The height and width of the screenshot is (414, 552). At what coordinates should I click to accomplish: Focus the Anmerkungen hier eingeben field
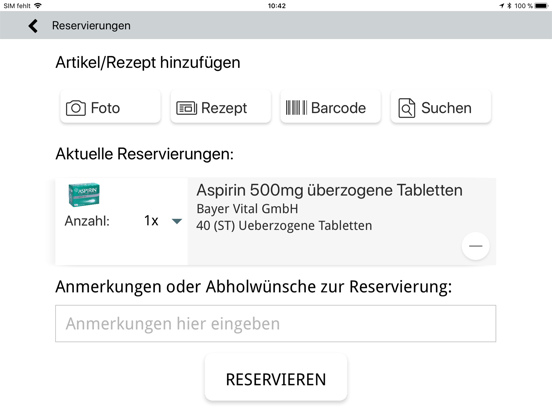coord(275,324)
